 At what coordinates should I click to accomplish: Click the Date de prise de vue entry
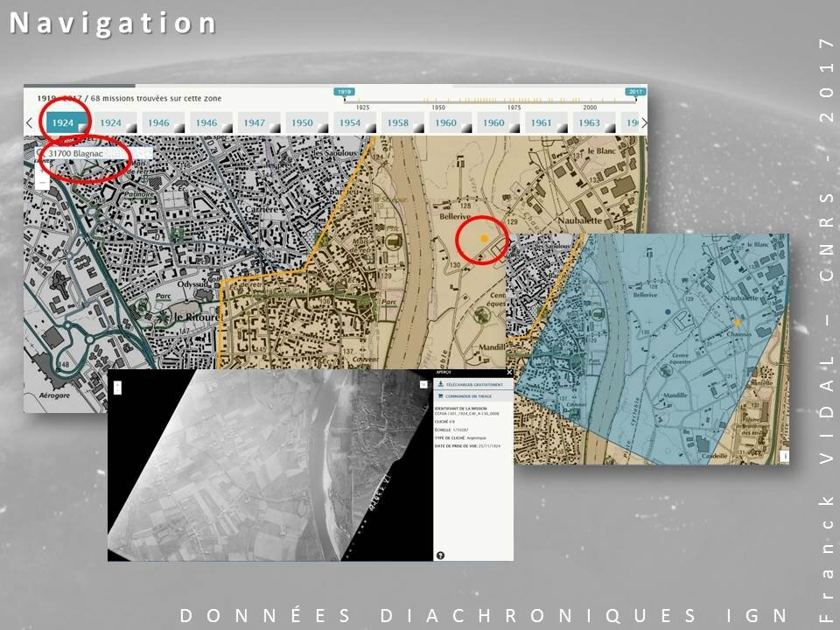tap(467, 445)
